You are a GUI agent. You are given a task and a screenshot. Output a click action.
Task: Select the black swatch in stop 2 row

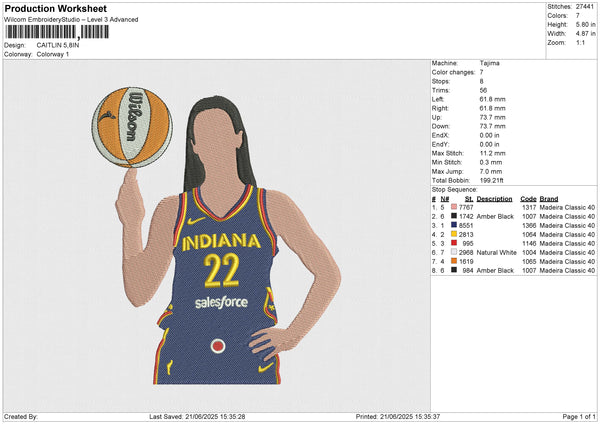454,216
